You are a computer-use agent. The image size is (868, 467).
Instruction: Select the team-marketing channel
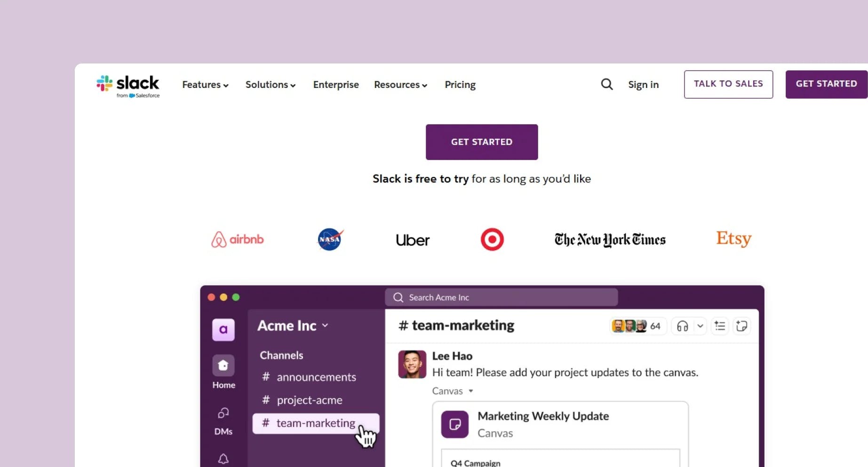pyautogui.click(x=316, y=423)
